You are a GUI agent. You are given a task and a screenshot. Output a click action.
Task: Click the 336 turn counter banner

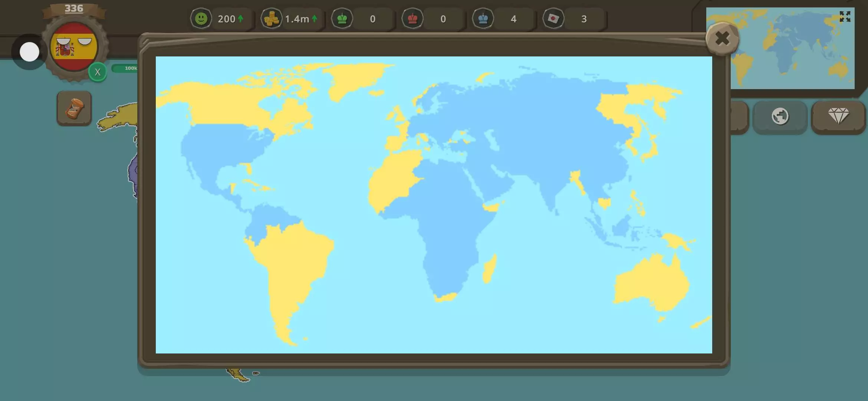point(74,9)
